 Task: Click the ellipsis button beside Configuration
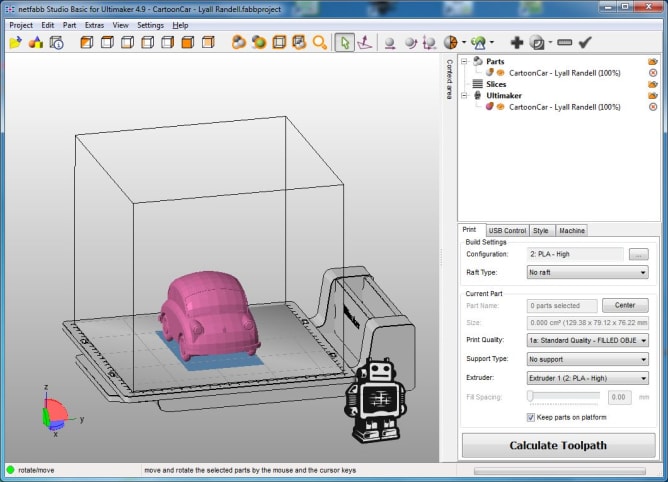[639, 254]
